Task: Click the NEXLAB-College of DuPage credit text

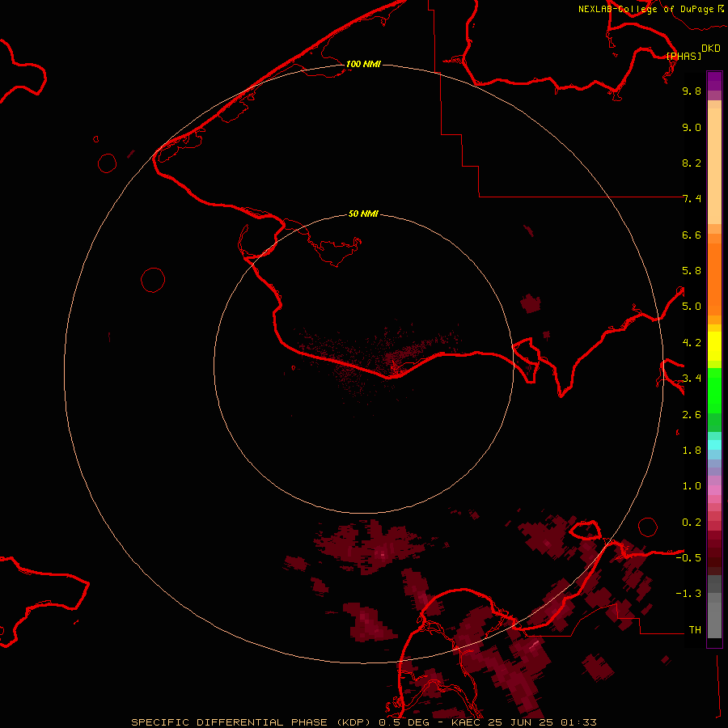Action: pos(645,9)
